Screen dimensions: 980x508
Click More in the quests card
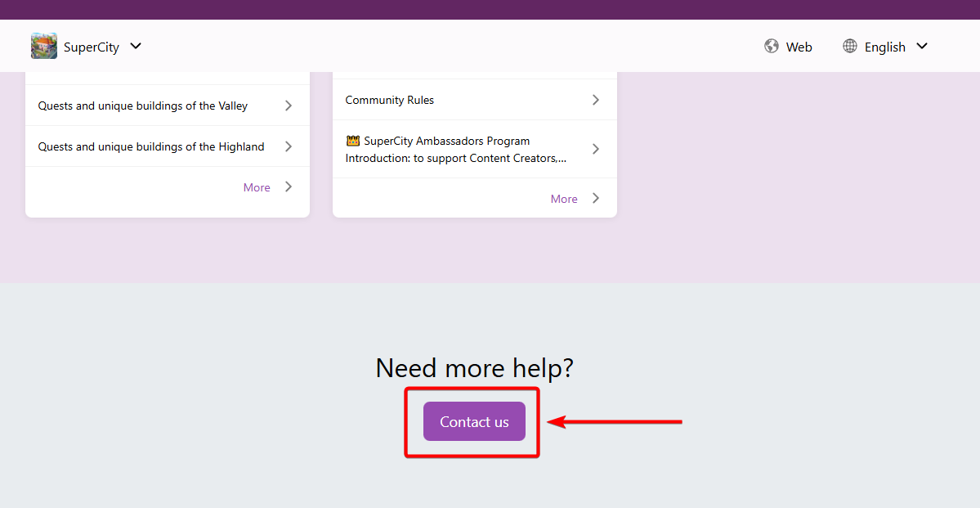pos(257,187)
